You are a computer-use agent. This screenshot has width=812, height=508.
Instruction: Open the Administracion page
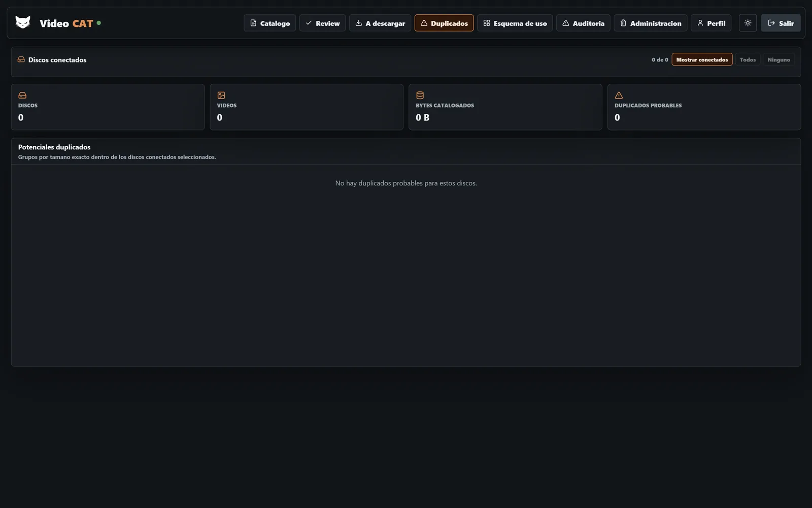click(651, 23)
